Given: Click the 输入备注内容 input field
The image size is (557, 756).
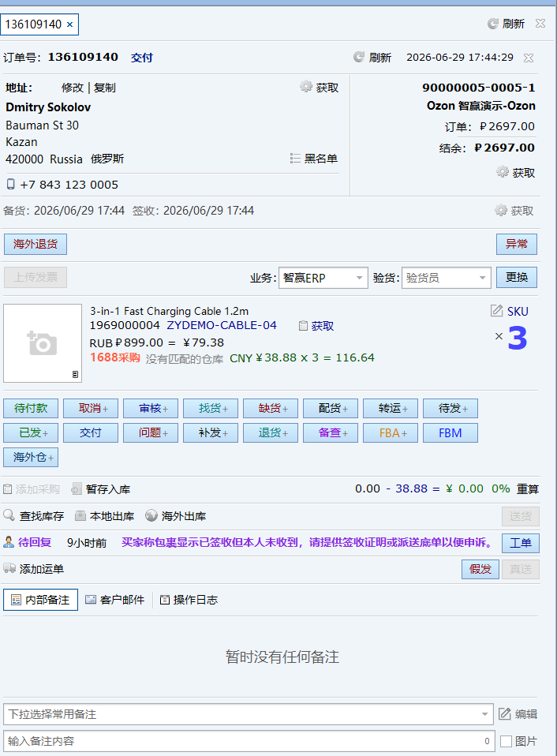Looking at the screenshot, I should (x=249, y=741).
